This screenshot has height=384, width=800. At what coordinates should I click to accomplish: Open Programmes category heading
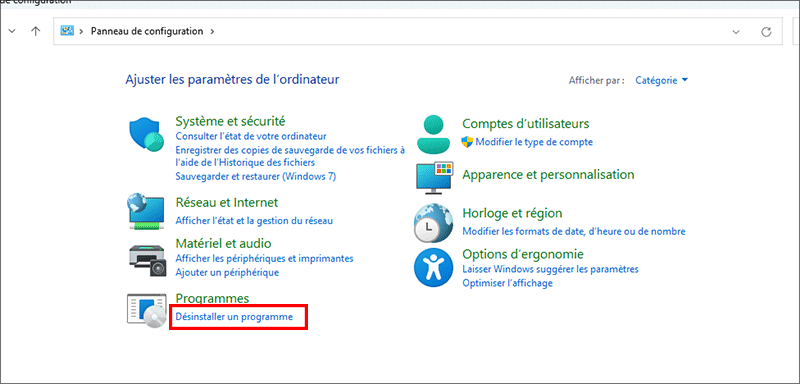pyautogui.click(x=212, y=298)
